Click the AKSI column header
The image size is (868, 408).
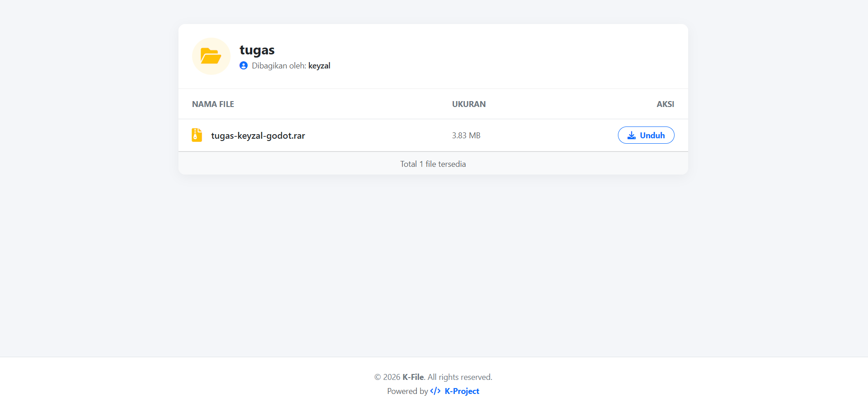click(x=665, y=104)
